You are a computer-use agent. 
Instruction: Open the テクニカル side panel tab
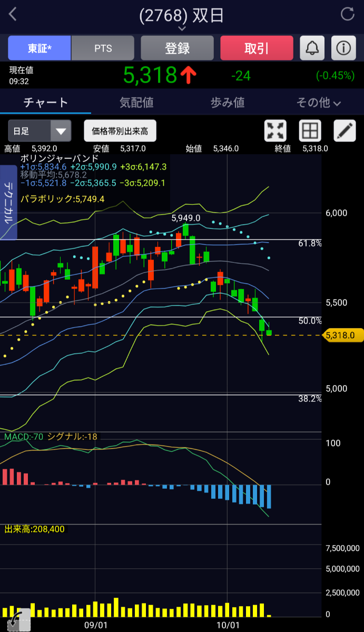coord(8,203)
